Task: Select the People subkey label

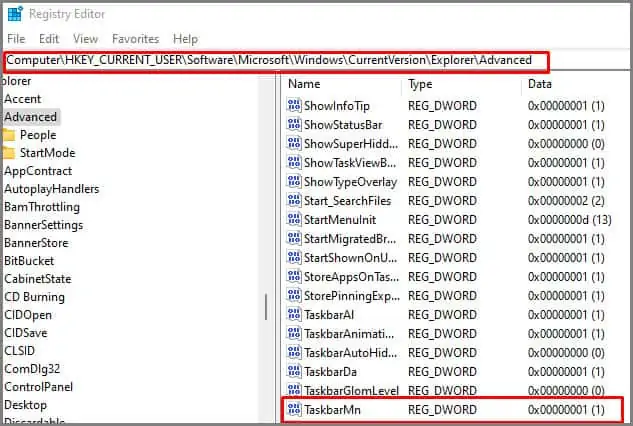Action: pos(38,135)
